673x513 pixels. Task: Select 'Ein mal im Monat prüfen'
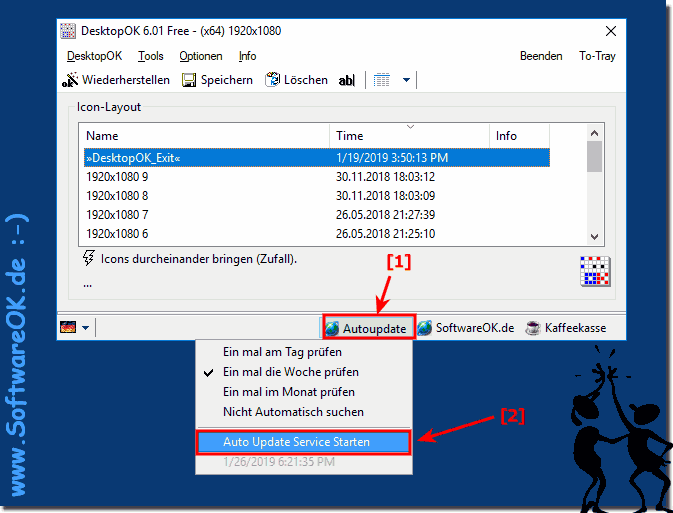304,392
